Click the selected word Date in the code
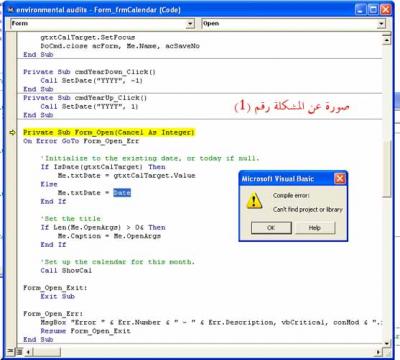 click(122, 193)
